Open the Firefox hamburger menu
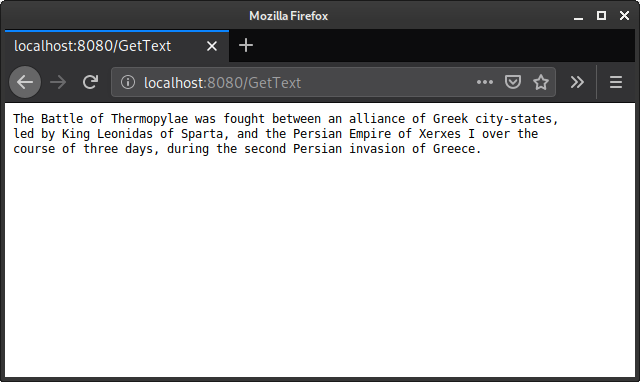640x382 pixels. point(616,82)
